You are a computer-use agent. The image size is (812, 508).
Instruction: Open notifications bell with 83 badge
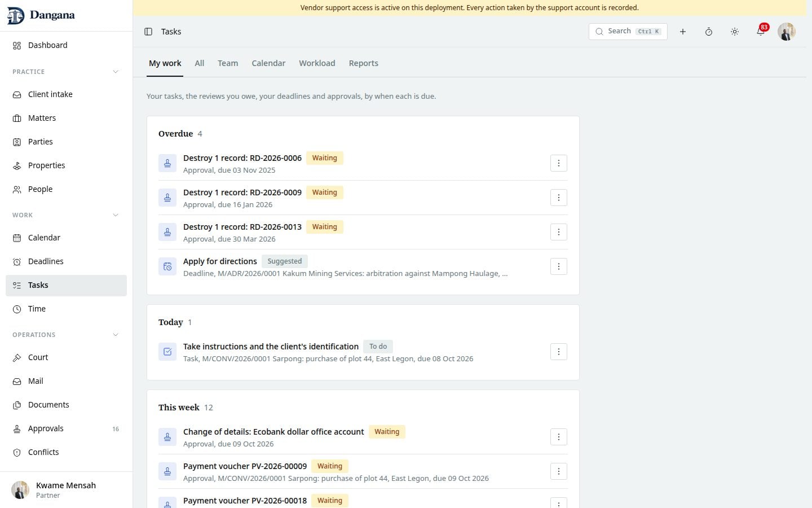click(x=761, y=32)
